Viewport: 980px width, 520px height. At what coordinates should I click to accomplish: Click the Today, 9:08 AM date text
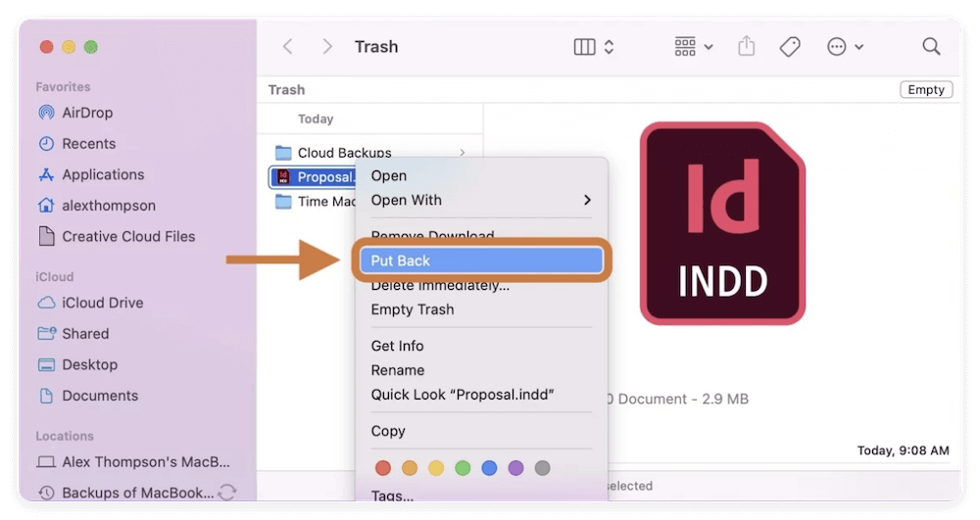pyautogui.click(x=904, y=450)
